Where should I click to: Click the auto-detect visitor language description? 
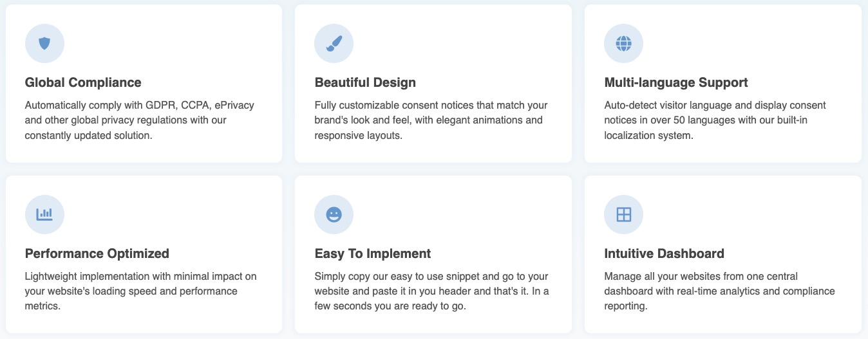click(x=715, y=120)
